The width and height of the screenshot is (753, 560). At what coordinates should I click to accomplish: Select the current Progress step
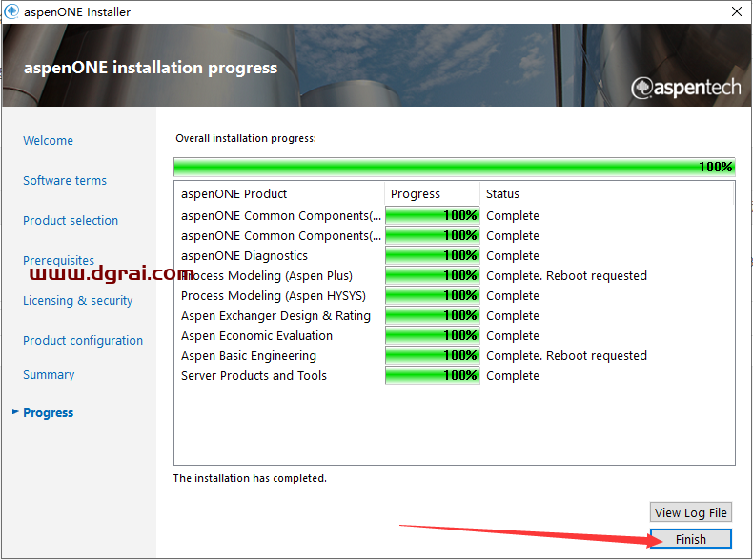point(49,413)
